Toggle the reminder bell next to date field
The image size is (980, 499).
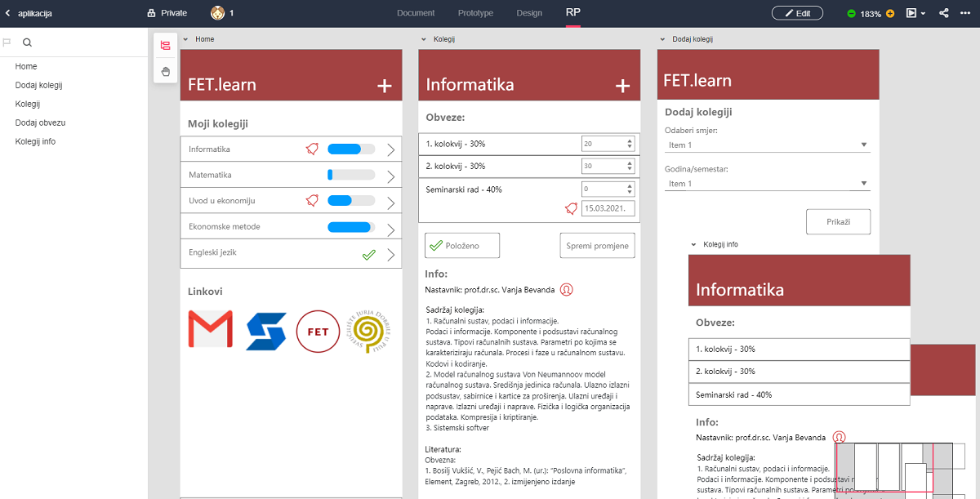(x=571, y=208)
